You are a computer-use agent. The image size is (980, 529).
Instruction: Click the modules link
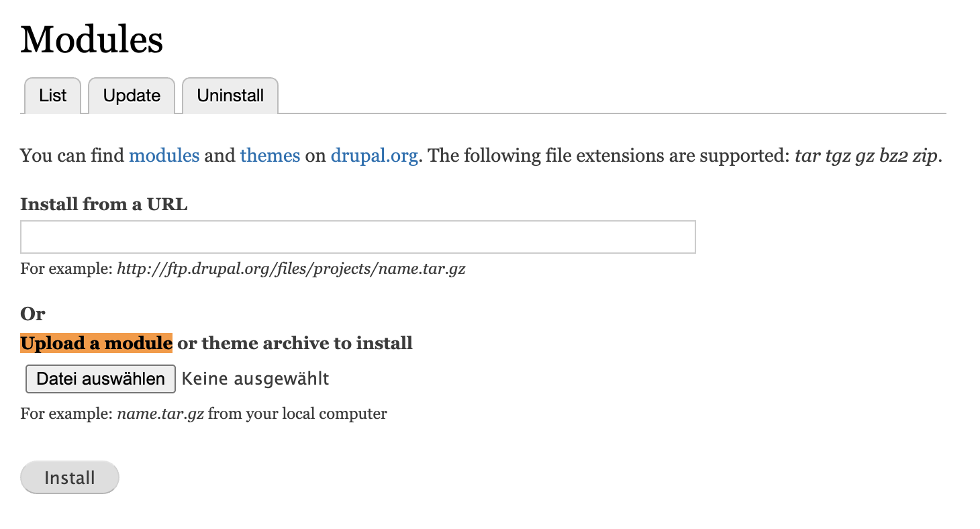pyautogui.click(x=164, y=155)
